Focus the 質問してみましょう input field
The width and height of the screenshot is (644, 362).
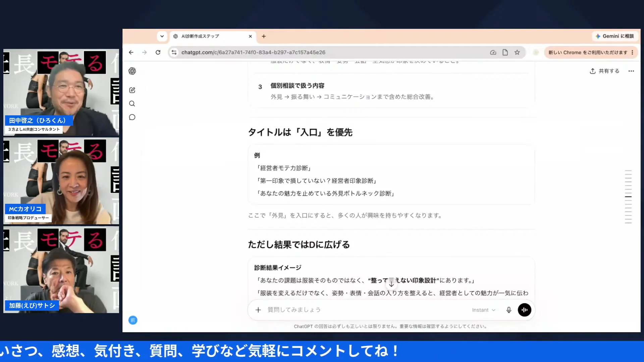pyautogui.click(x=366, y=310)
